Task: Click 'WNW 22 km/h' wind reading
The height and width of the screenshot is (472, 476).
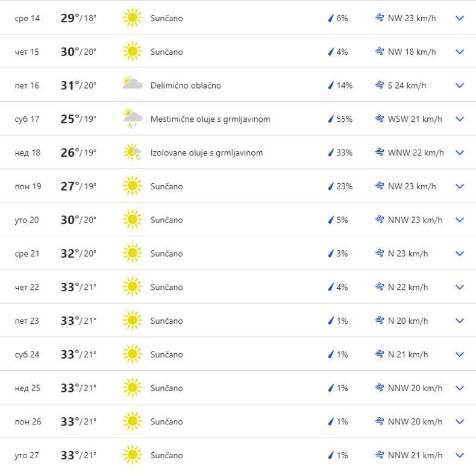Action: click(416, 153)
